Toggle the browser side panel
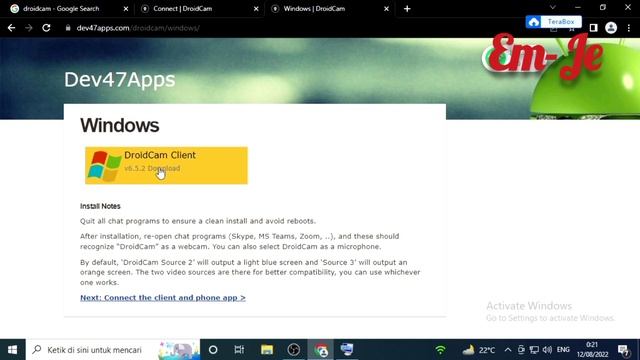 point(593,28)
